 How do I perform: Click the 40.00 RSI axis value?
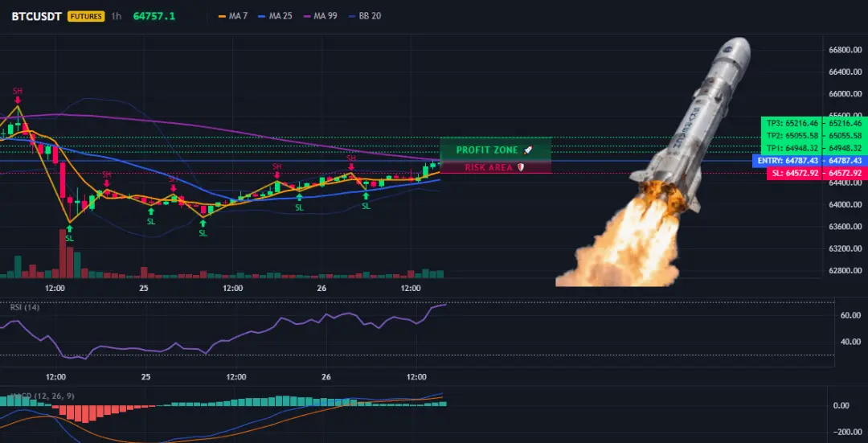853,342
